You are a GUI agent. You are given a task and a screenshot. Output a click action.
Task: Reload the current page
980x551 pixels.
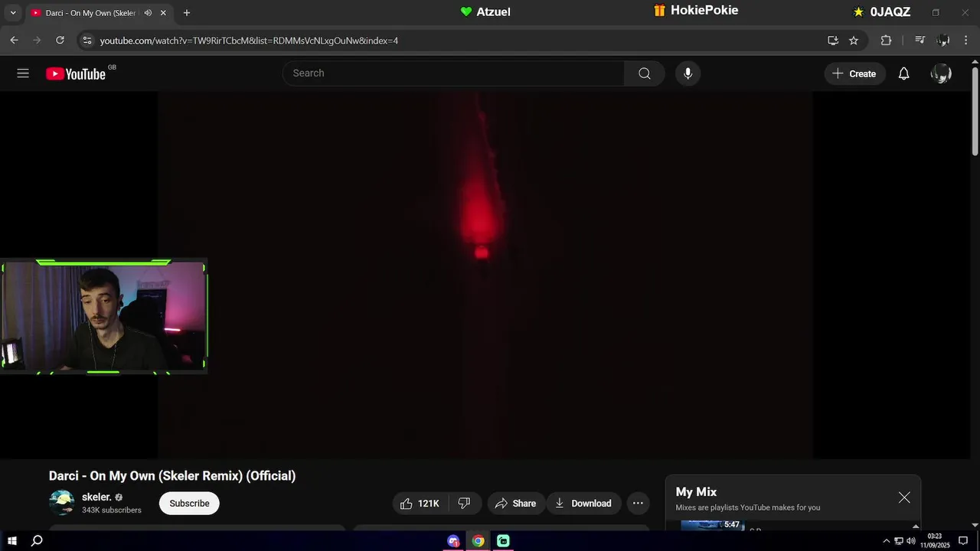(x=60, y=40)
